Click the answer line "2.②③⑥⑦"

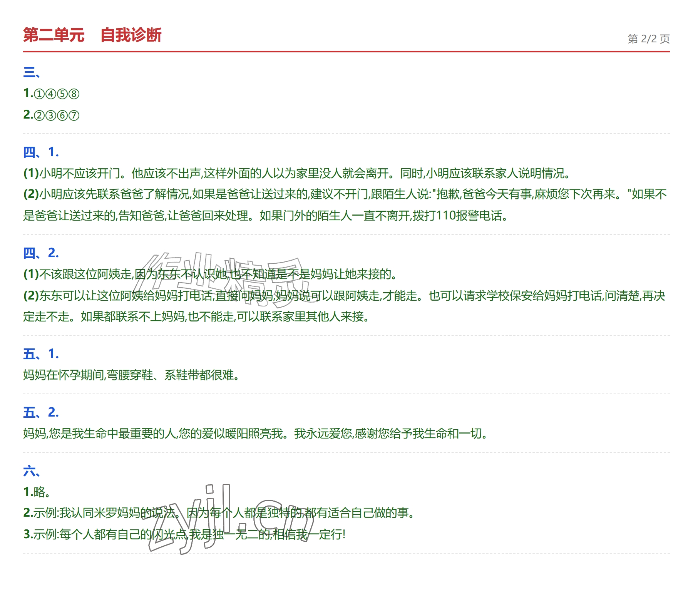(x=51, y=115)
